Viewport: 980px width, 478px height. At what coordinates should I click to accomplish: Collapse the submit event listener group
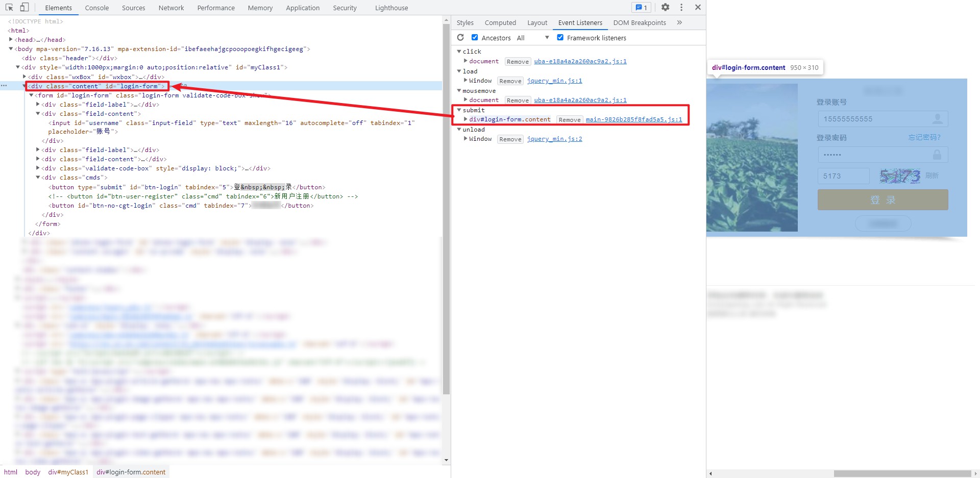(459, 110)
